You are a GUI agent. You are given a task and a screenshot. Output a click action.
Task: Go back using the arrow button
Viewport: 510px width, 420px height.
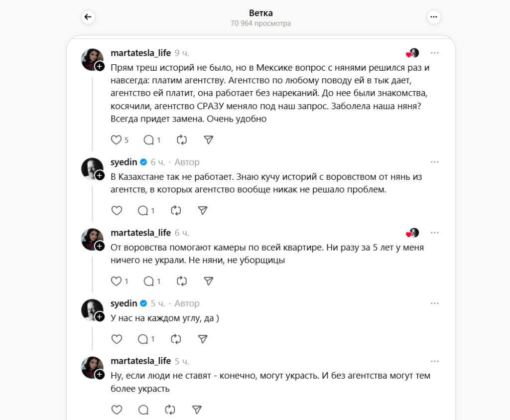pyautogui.click(x=88, y=17)
